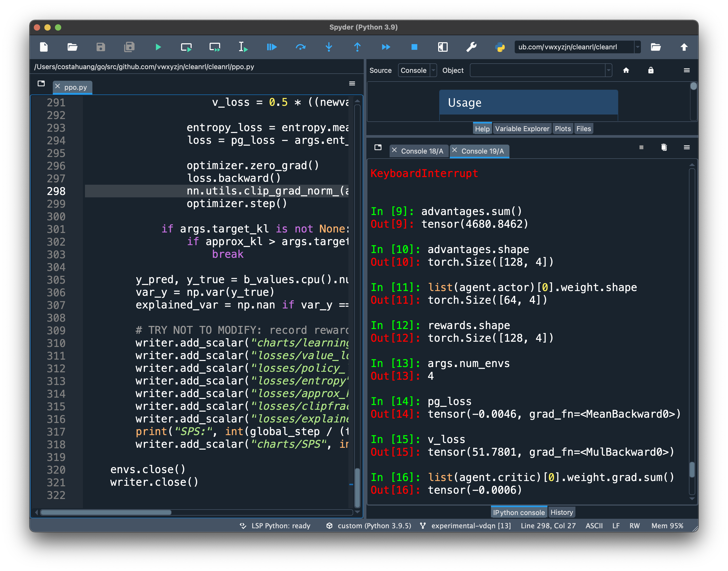The width and height of the screenshot is (728, 571).
Task: Click custom (Python 3.9.5) environment status
Action: point(369,526)
